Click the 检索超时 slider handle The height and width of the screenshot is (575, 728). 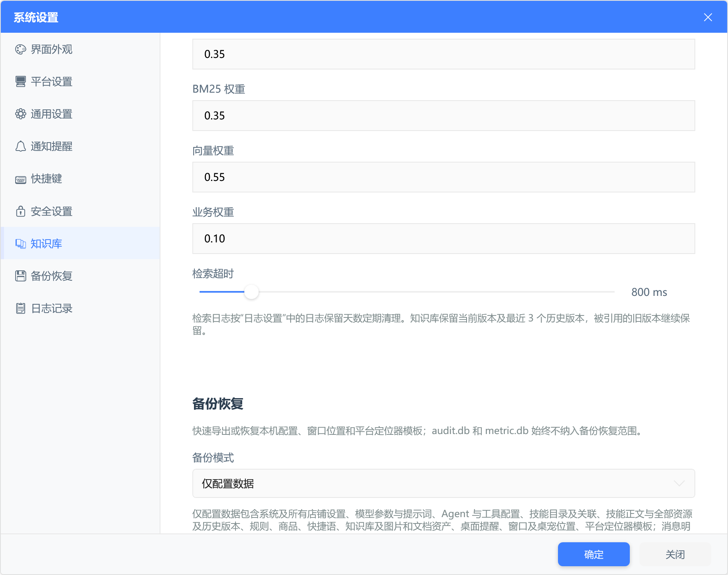tap(251, 292)
